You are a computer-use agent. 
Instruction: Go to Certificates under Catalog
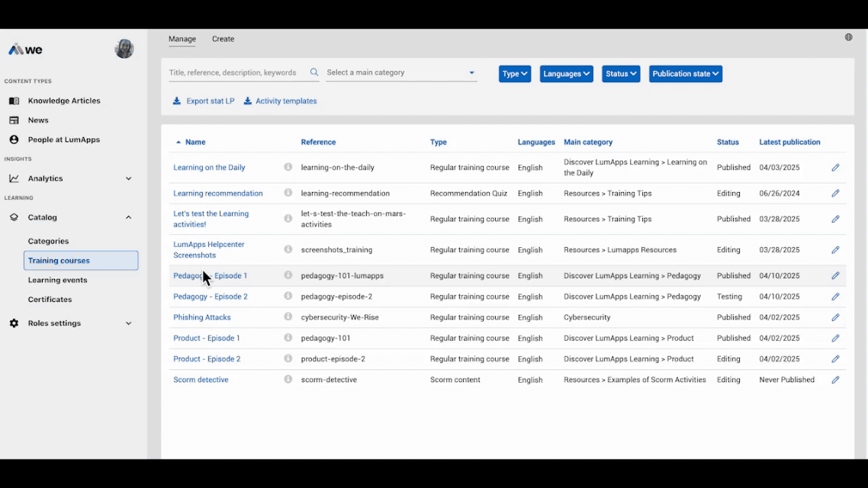[50, 300]
